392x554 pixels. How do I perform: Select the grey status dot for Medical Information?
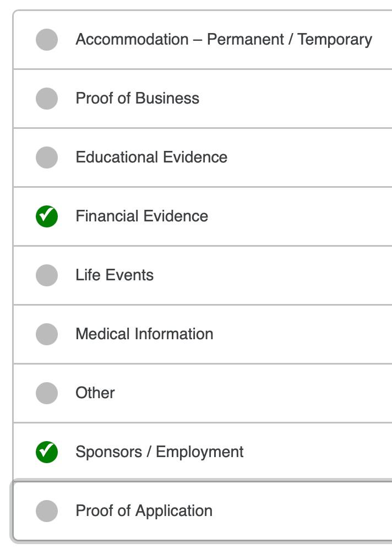pyautogui.click(x=47, y=334)
